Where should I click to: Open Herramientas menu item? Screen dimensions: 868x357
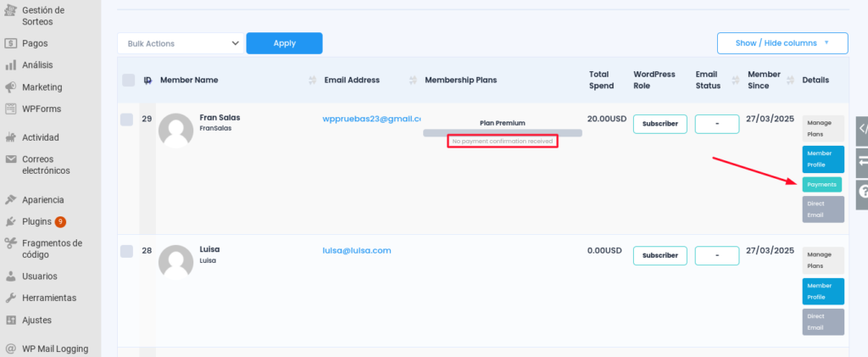(x=49, y=298)
